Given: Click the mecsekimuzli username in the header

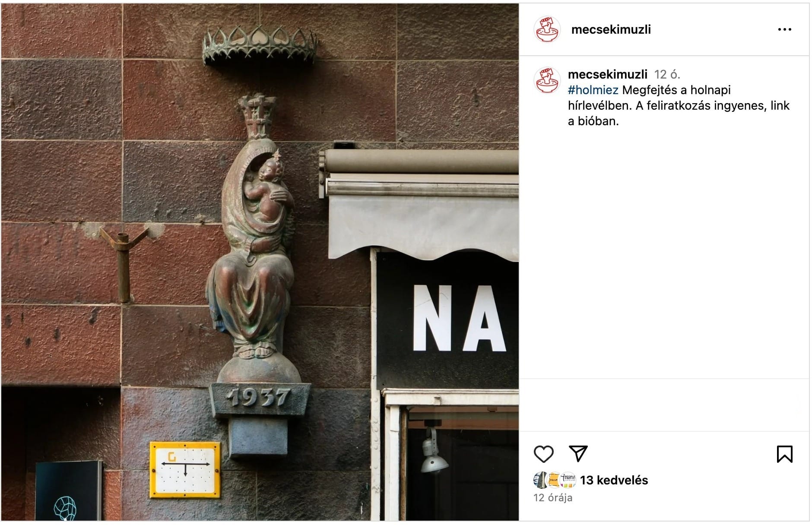Looking at the screenshot, I should click(x=611, y=29).
